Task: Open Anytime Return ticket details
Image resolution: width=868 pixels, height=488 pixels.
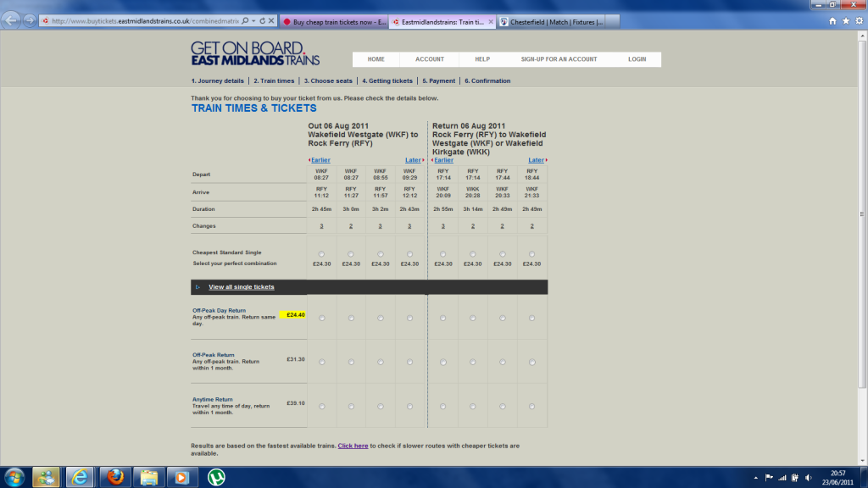Action: click(213, 399)
